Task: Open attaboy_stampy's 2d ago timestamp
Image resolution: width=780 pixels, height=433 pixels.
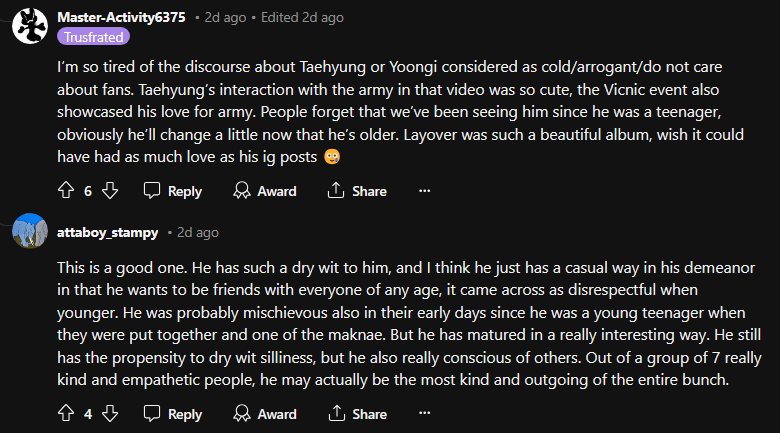Action: [198, 232]
